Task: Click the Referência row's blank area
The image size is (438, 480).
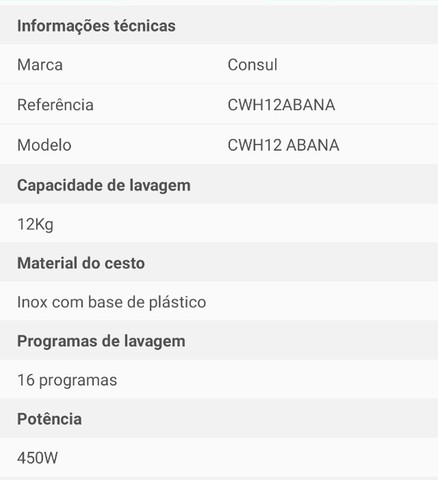Action: pyautogui.click(x=385, y=105)
